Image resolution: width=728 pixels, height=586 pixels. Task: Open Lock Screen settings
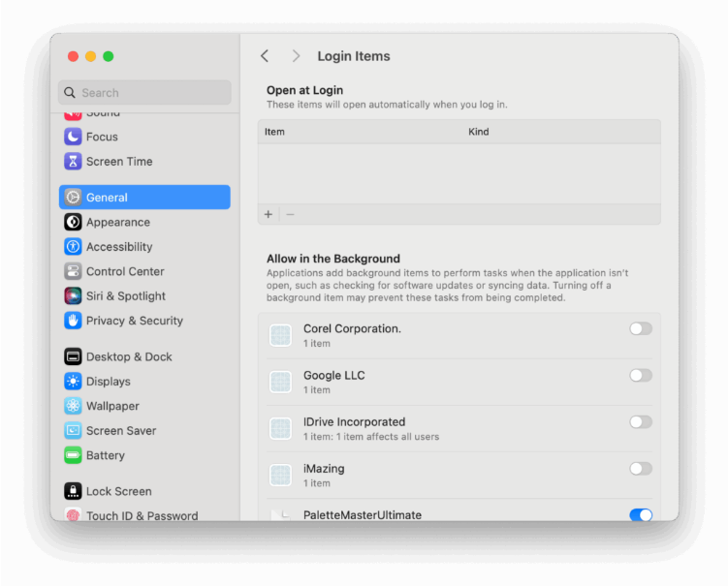(x=144, y=491)
